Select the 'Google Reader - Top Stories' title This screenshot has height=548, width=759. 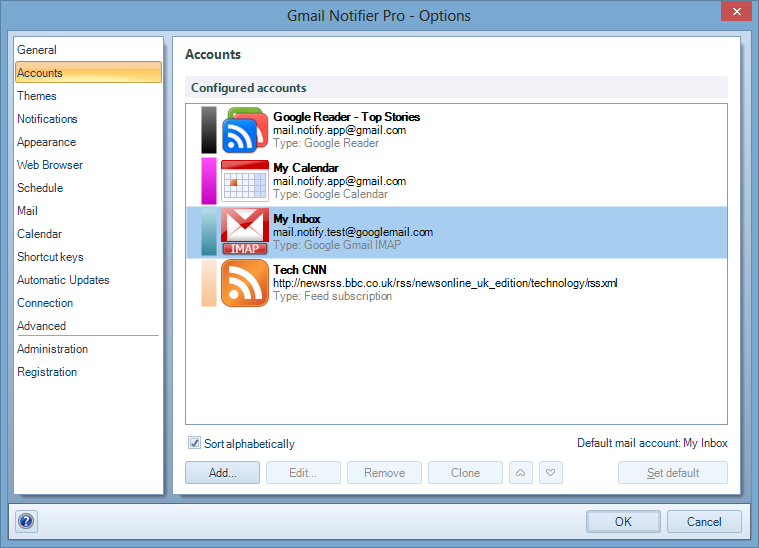pos(347,117)
